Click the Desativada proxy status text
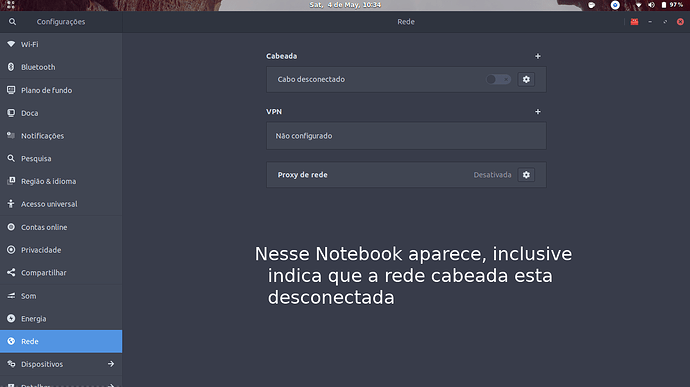 pyautogui.click(x=492, y=175)
